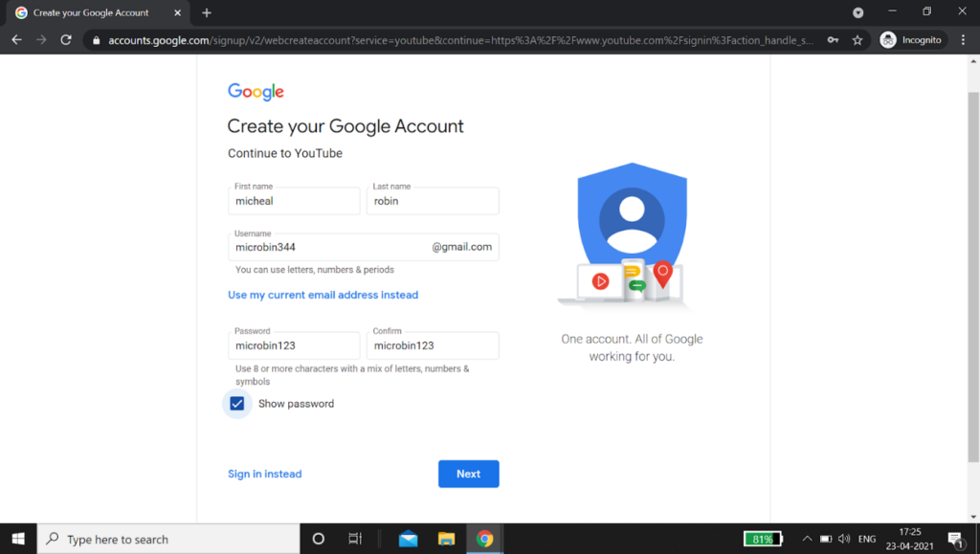The height and width of the screenshot is (554, 980).
Task: Click the Password field
Action: (294, 345)
